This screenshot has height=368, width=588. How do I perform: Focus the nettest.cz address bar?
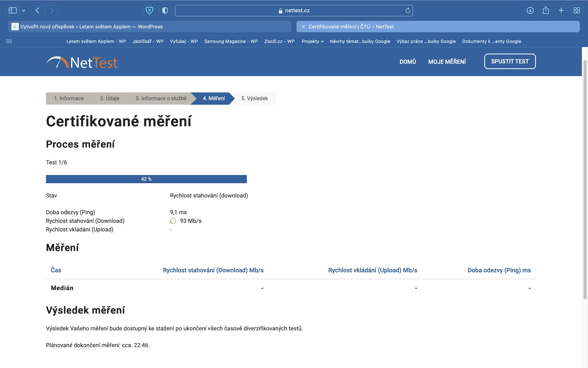tap(294, 11)
